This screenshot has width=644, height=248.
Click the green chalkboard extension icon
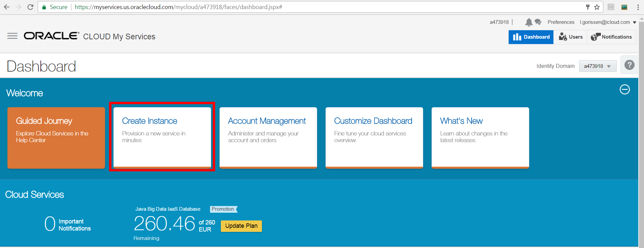624,7
